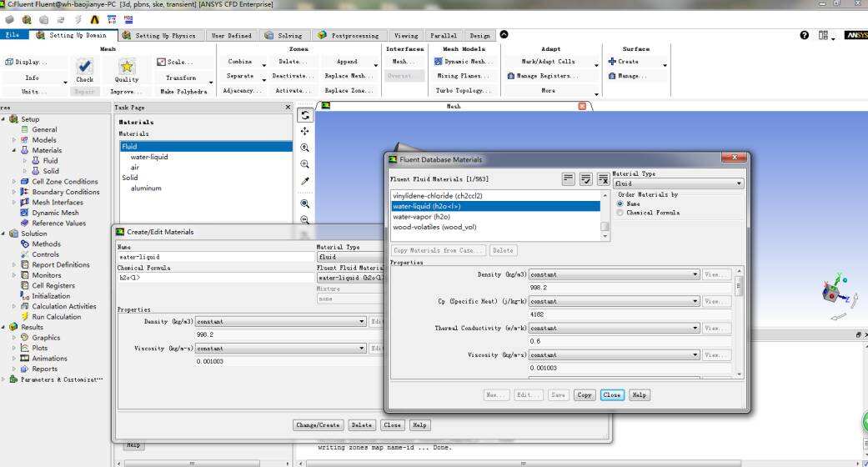Click the Properties panel vertical scrollbar handle

pos(739,286)
